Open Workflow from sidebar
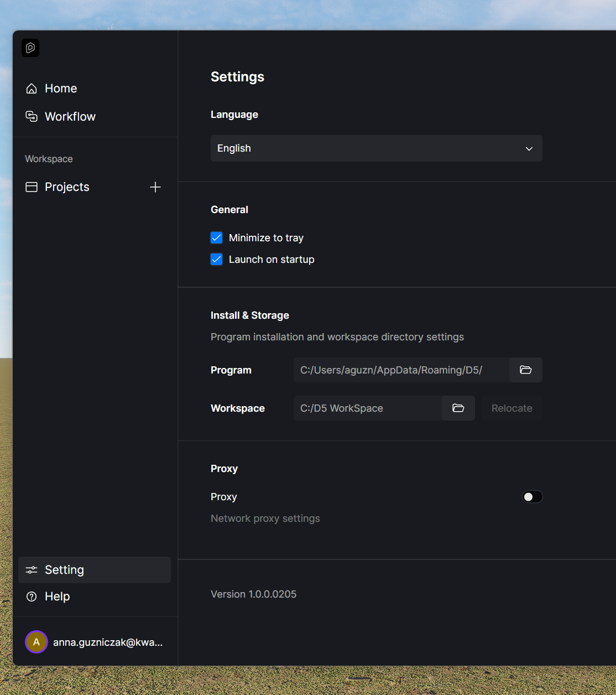616x695 pixels. click(x=70, y=116)
